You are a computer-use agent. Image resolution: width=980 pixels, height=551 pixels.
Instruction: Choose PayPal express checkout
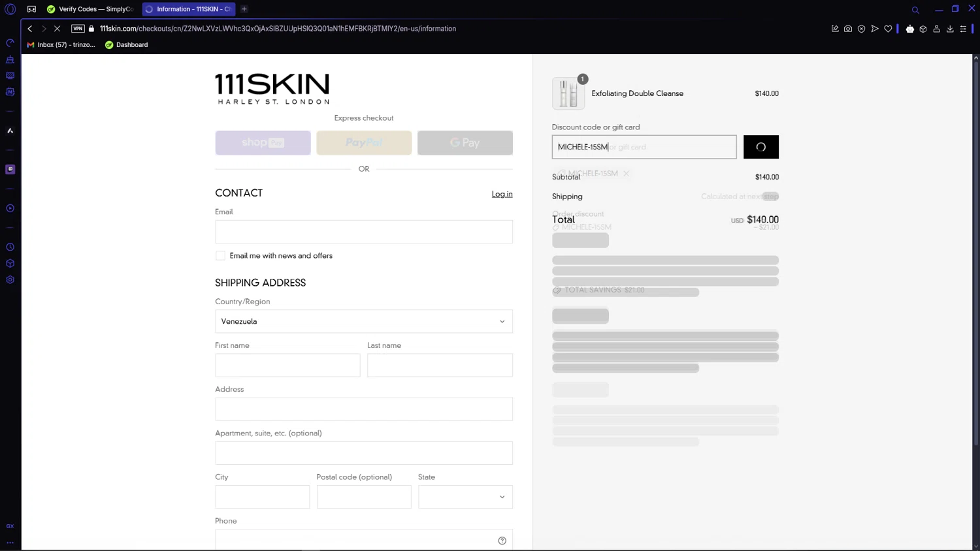(x=364, y=143)
